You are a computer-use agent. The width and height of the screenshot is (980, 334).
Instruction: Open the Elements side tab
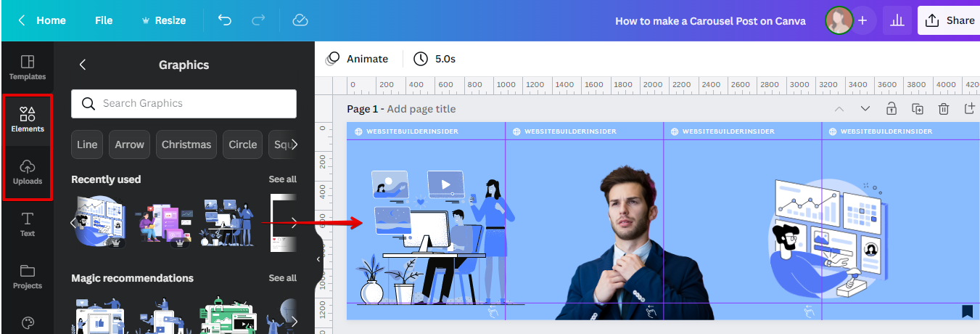click(28, 120)
